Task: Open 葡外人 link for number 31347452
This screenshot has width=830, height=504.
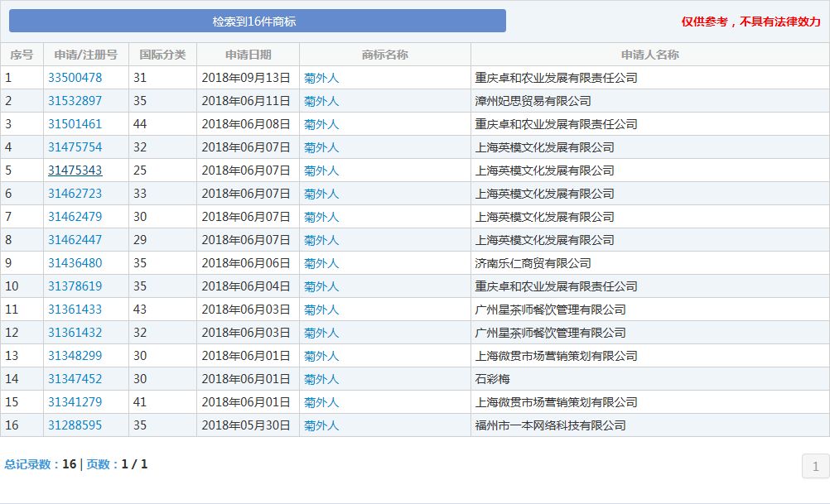Action: pos(321,379)
